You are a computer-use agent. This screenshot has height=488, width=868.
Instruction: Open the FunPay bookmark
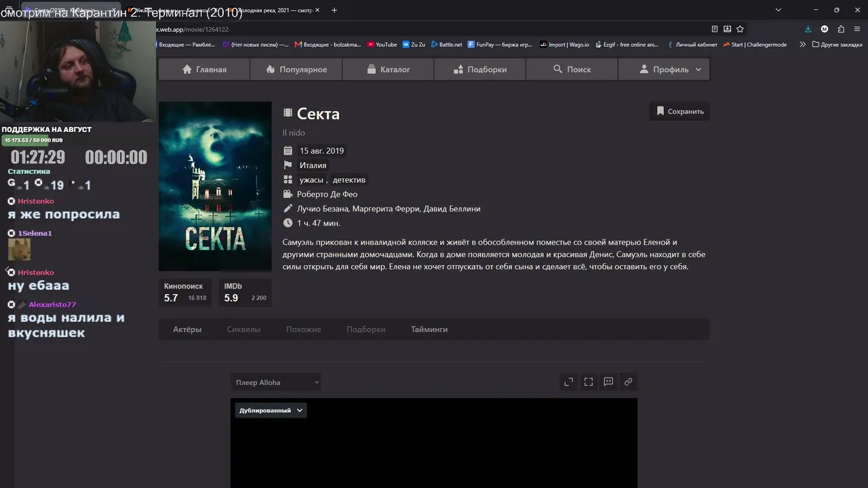500,45
